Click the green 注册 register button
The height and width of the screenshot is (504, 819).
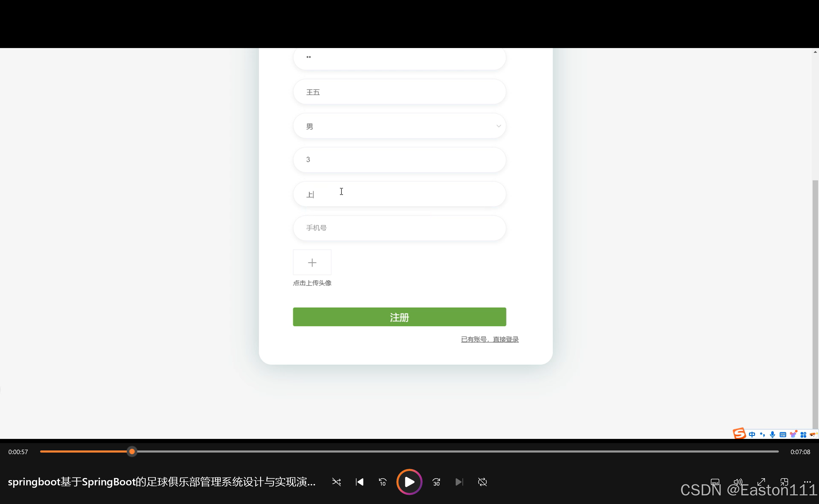tap(399, 317)
